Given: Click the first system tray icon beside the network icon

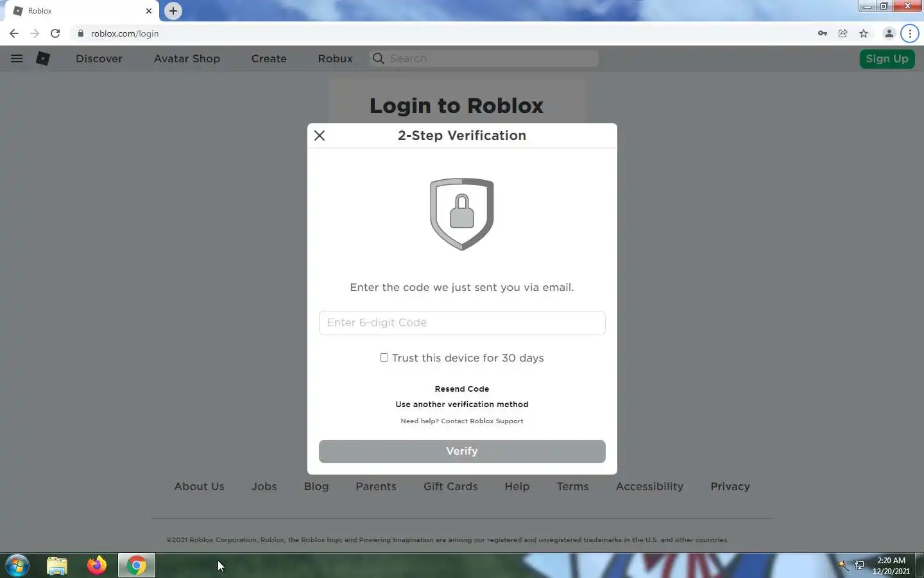Looking at the screenshot, I should (843, 566).
